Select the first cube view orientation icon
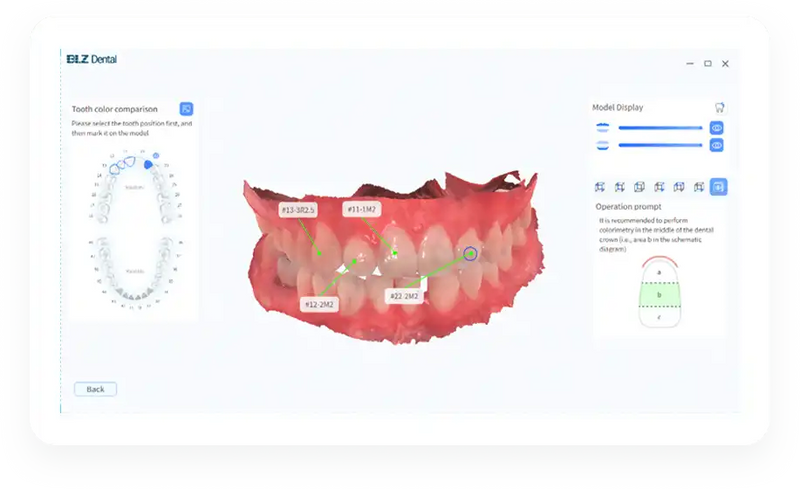 pyautogui.click(x=600, y=187)
